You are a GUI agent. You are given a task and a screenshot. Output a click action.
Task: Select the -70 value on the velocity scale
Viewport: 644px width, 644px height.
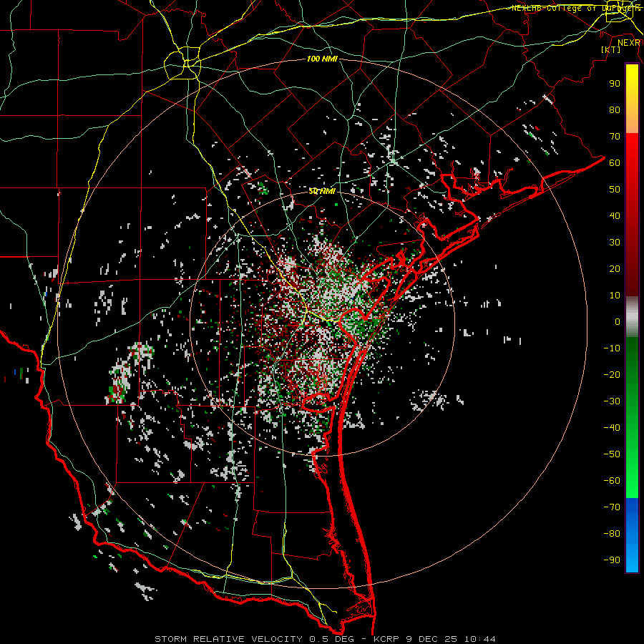pos(612,507)
